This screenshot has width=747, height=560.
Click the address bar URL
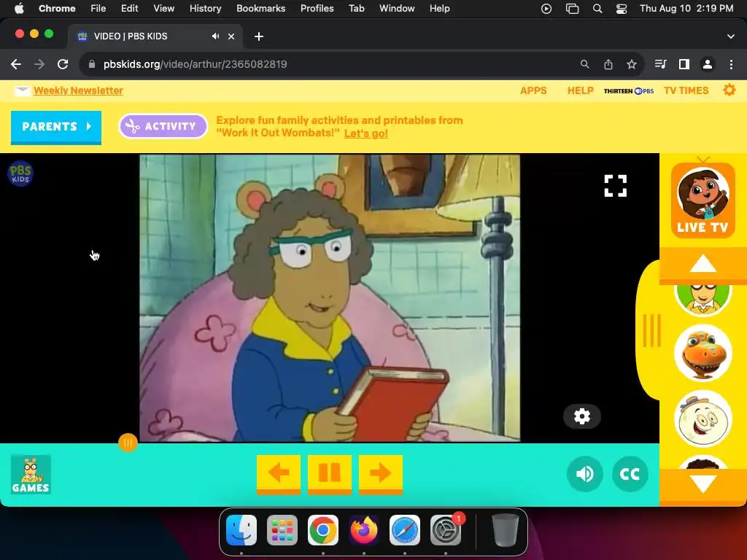(x=195, y=64)
